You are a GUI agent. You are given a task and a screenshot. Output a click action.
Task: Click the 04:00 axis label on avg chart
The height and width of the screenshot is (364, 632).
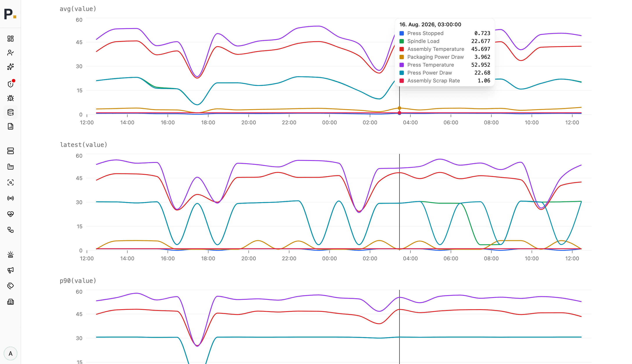(x=410, y=123)
